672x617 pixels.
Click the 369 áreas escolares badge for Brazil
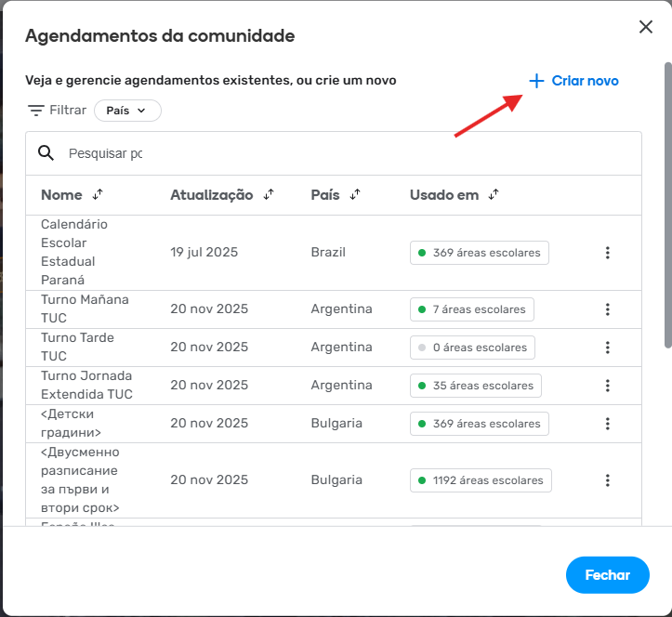coord(480,253)
